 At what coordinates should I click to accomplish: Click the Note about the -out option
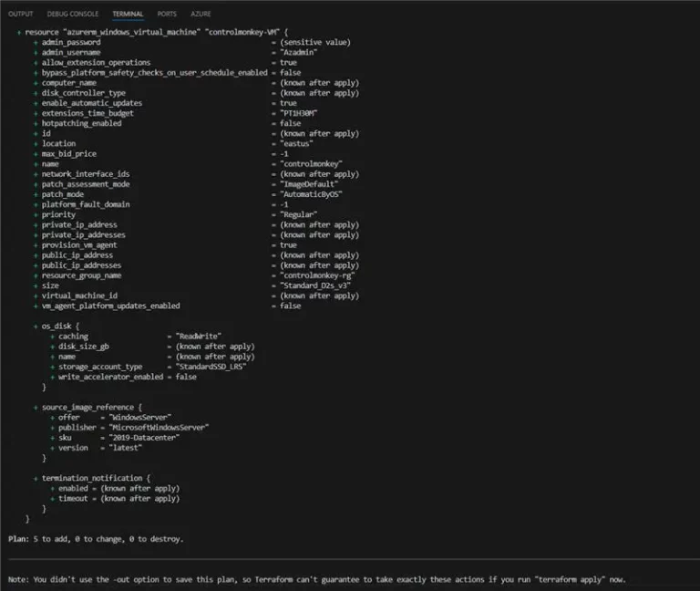point(316,579)
